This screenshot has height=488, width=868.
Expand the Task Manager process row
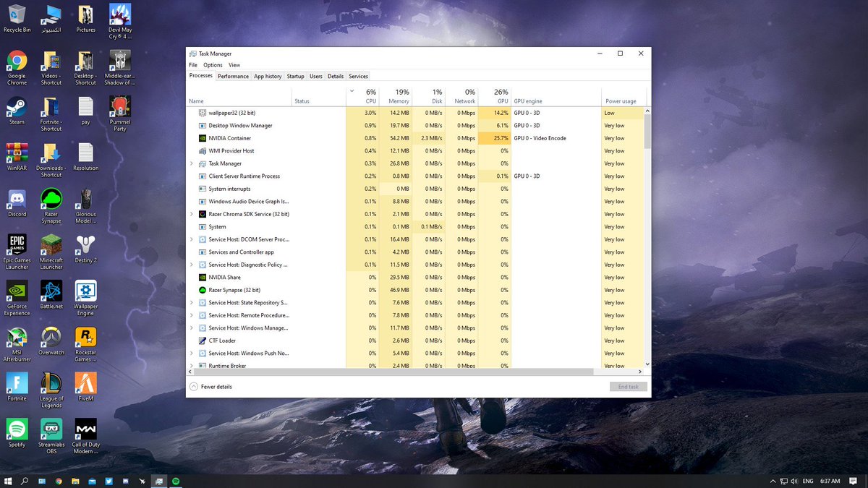point(192,163)
